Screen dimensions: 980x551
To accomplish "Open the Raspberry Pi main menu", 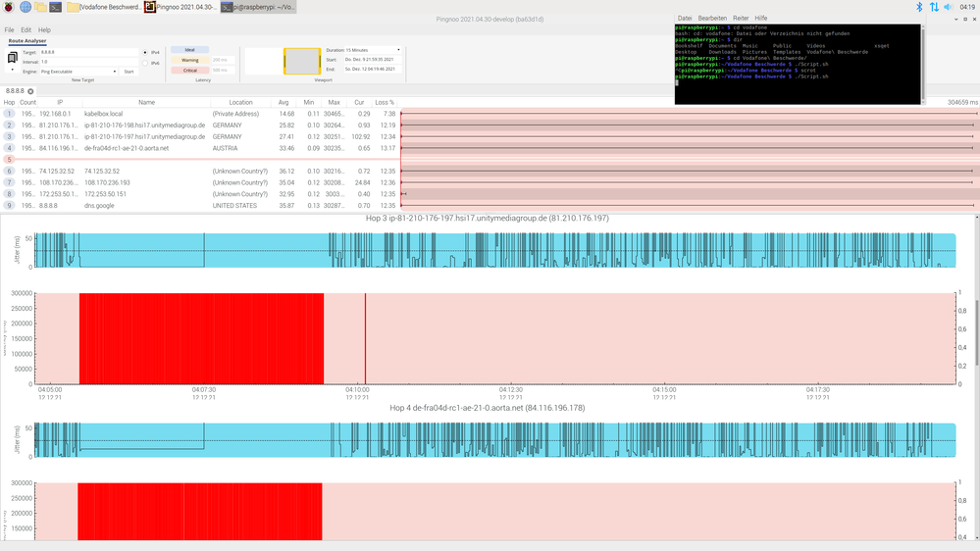I will coord(8,7).
